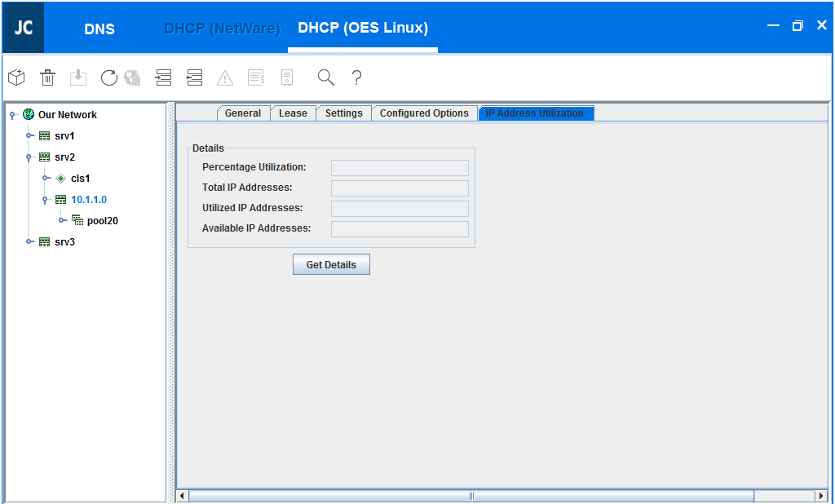Expand the srv1 server node

pyautogui.click(x=29, y=136)
